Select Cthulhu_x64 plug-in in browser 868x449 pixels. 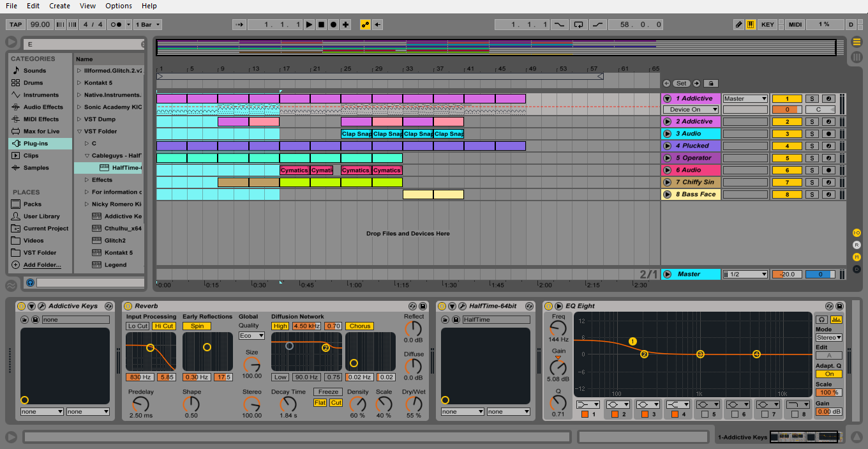[117, 228]
